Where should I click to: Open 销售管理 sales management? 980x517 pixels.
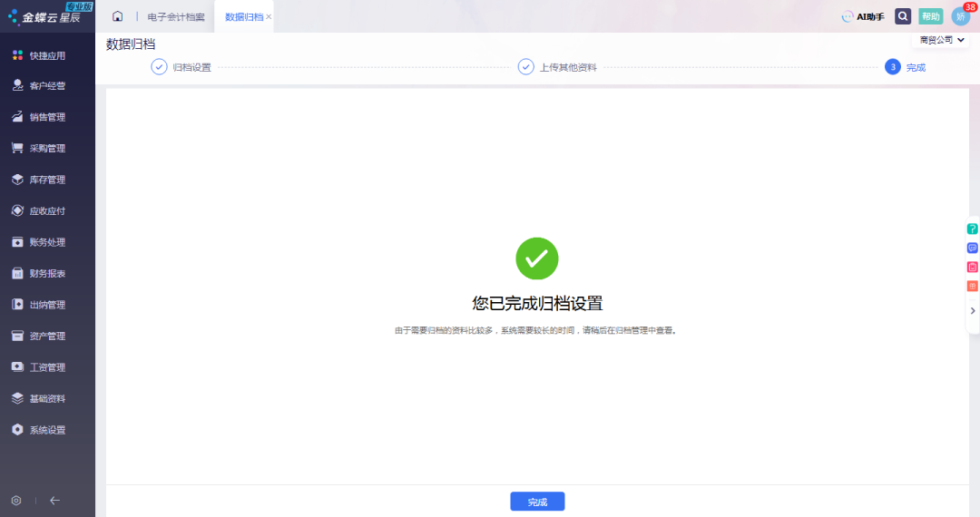[x=39, y=117]
